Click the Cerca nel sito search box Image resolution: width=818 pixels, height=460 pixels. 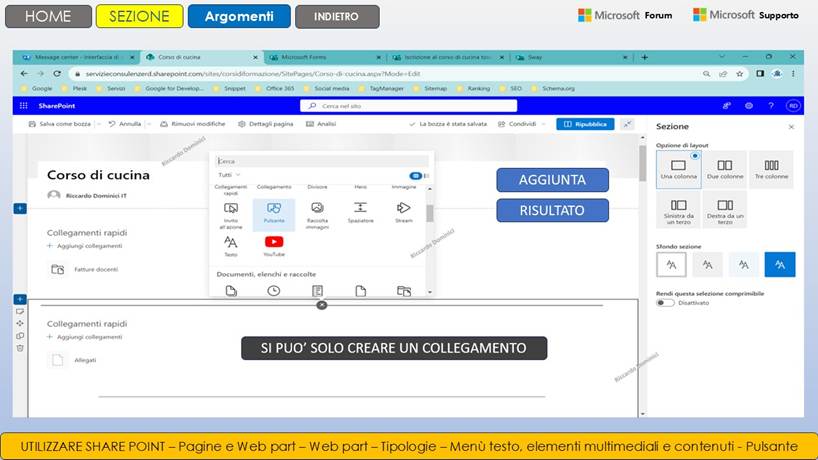[408, 106]
